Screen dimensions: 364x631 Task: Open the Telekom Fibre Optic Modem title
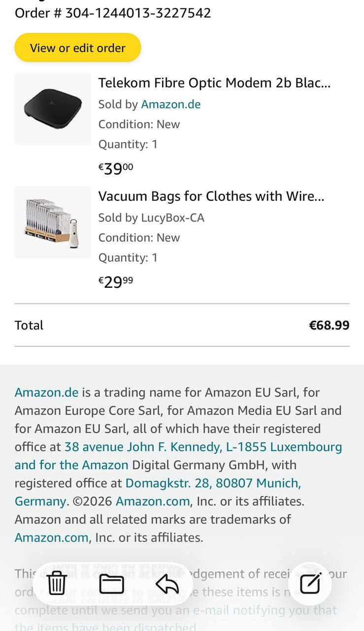coord(214,83)
